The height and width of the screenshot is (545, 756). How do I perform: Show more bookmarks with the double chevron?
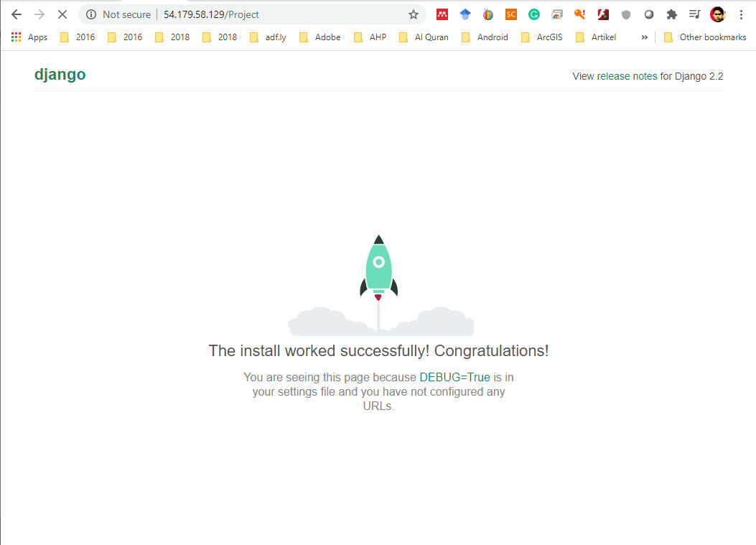644,37
